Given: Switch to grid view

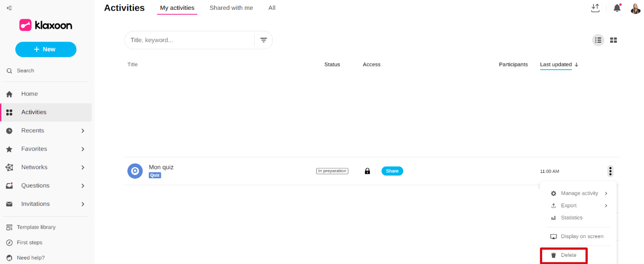Looking at the screenshot, I should click(x=613, y=40).
